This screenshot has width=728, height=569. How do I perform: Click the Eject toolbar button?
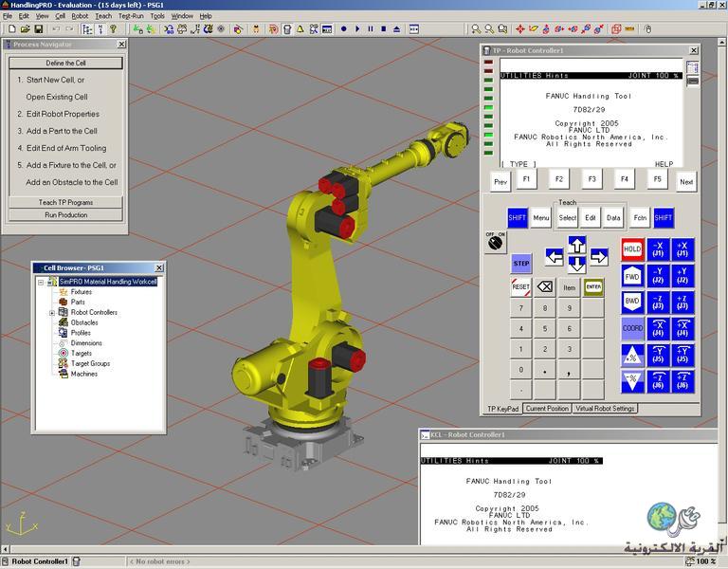click(x=396, y=28)
